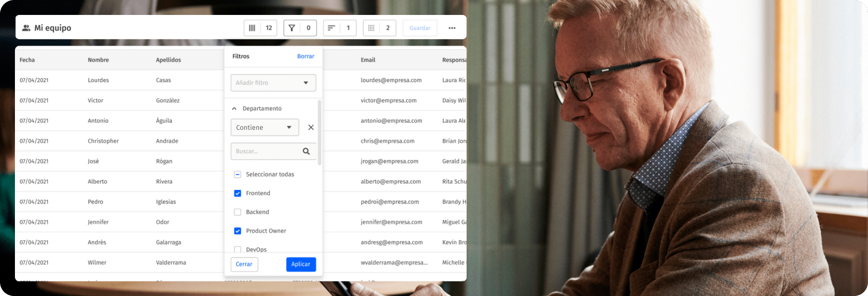This screenshot has height=296, width=868.
Task: Remove Departamento filter with X icon
Action: pos(311,127)
